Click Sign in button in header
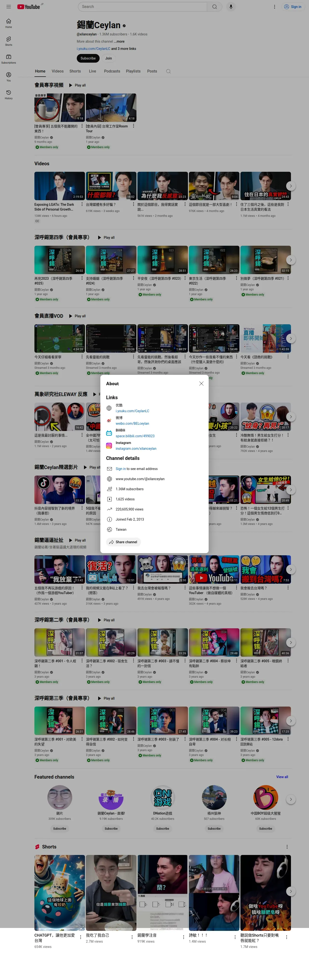 293,7
